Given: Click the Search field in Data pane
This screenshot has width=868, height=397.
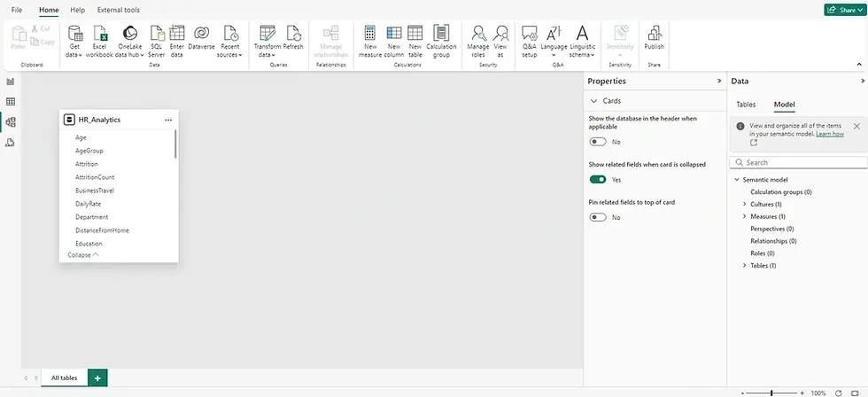Looking at the screenshot, I should [798, 162].
